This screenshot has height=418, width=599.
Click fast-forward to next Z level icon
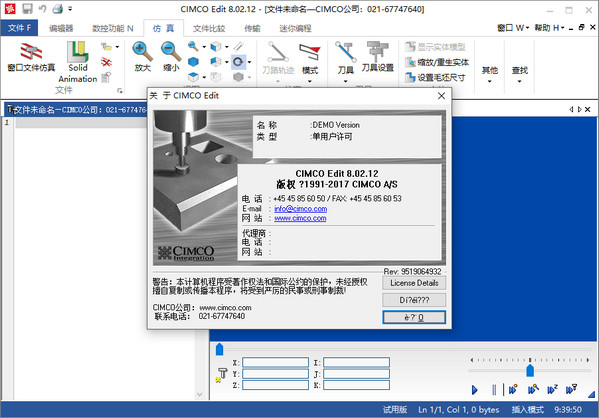552,389
